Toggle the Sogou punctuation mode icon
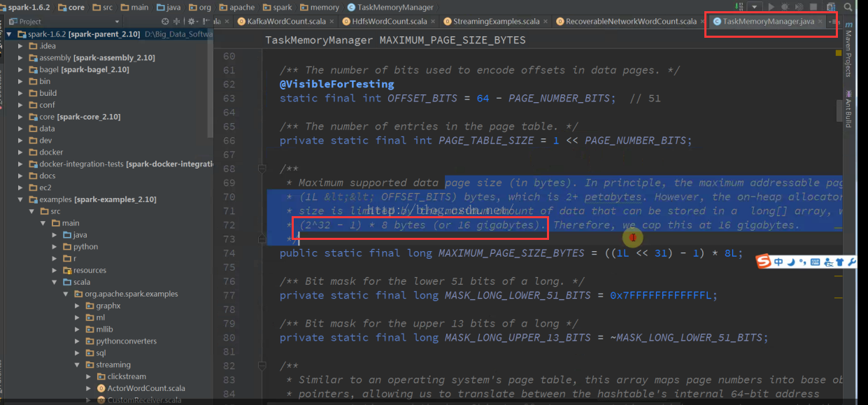 803,262
